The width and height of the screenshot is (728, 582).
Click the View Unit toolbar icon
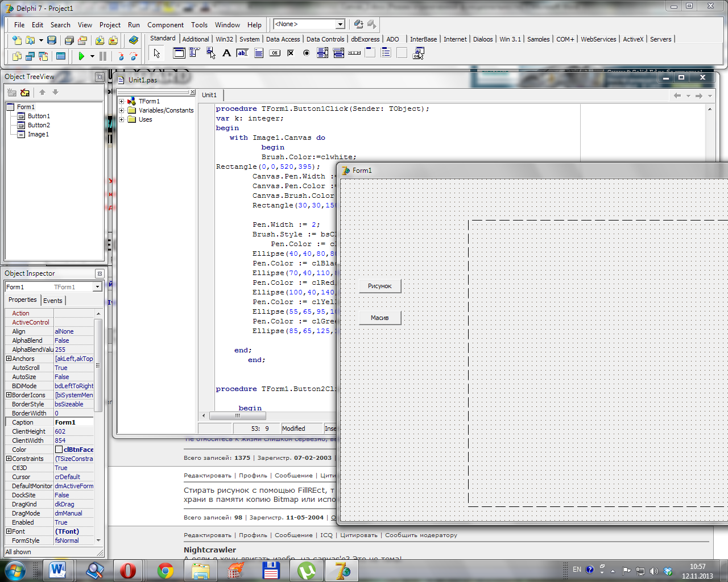pyautogui.click(x=17, y=56)
